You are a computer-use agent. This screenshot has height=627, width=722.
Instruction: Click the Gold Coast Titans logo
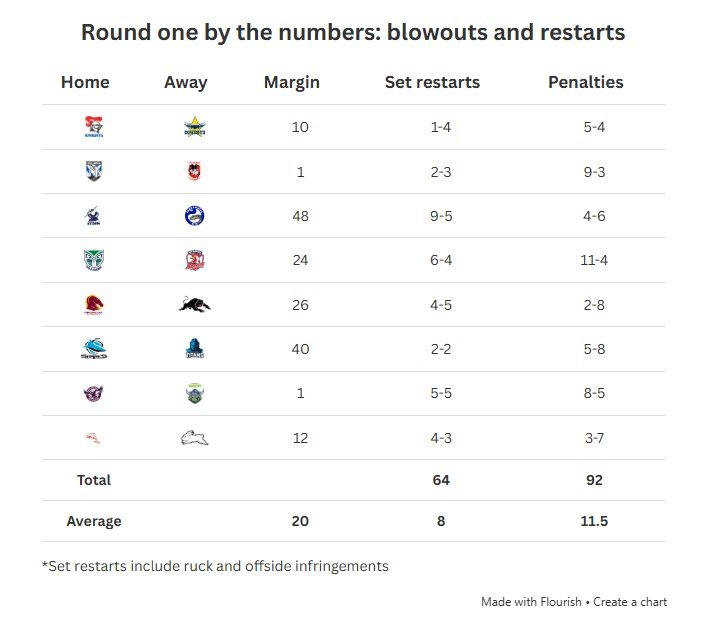click(x=195, y=348)
